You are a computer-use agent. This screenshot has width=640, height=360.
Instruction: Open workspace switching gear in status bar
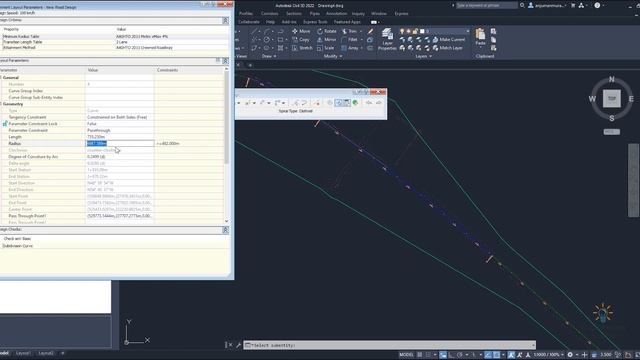click(570, 355)
